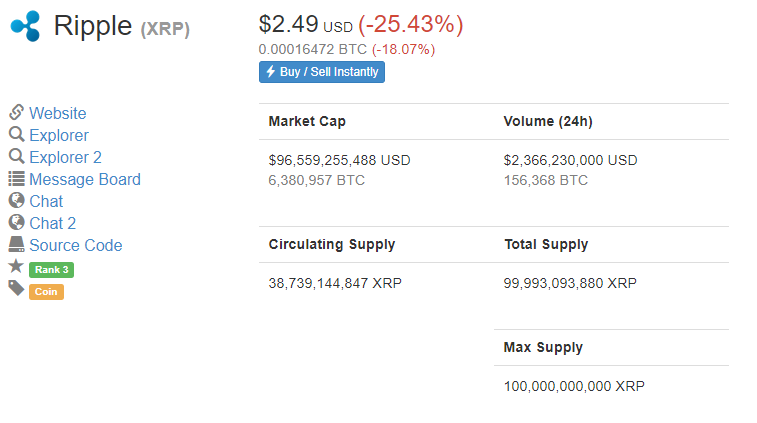
Task: Click the chain link icon beside Website
Action: [x=16, y=112]
